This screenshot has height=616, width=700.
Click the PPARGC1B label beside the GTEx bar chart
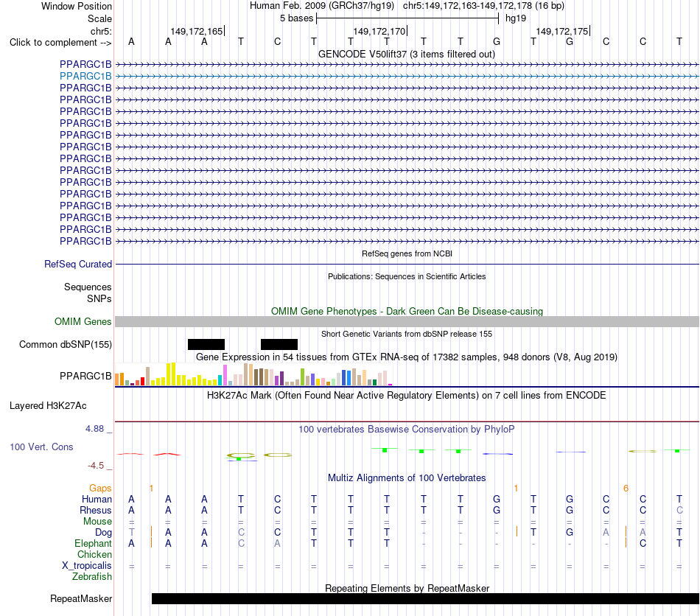click(x=85, y=377)
